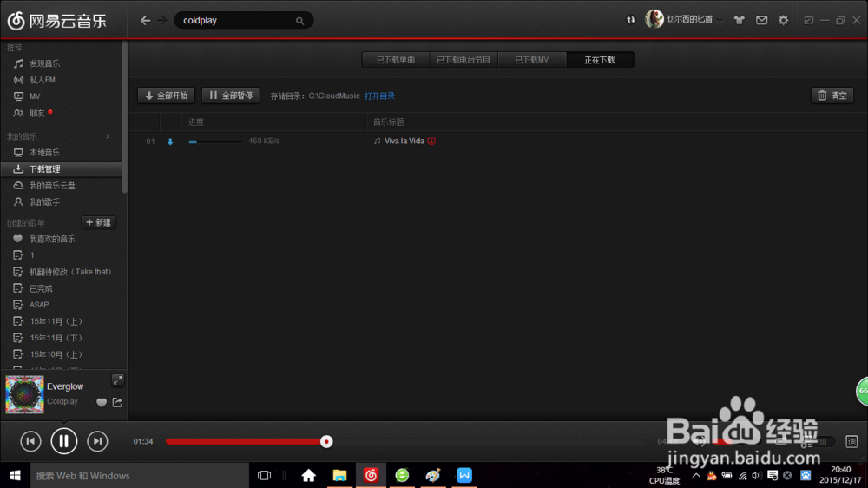
Task: Click the sidebar scrollbar
Action: pos(124,116)
